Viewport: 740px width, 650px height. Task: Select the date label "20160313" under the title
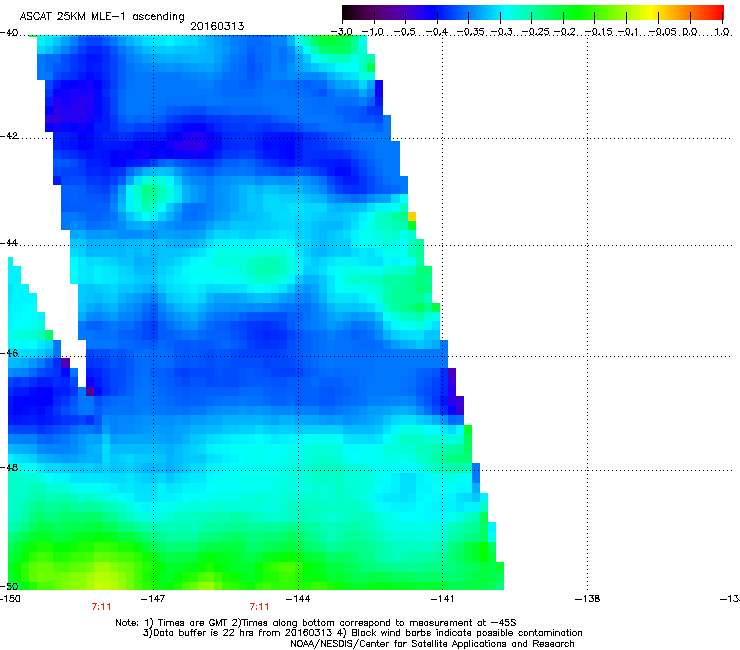(217, 26)
